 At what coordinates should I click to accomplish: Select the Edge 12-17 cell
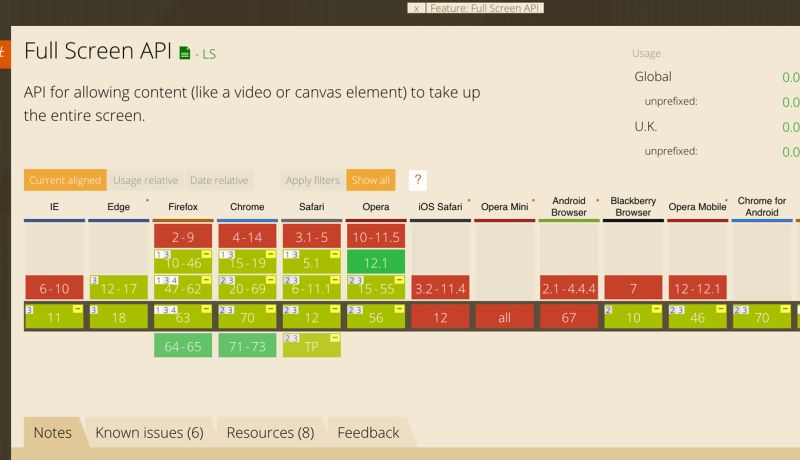click(118, 288)
